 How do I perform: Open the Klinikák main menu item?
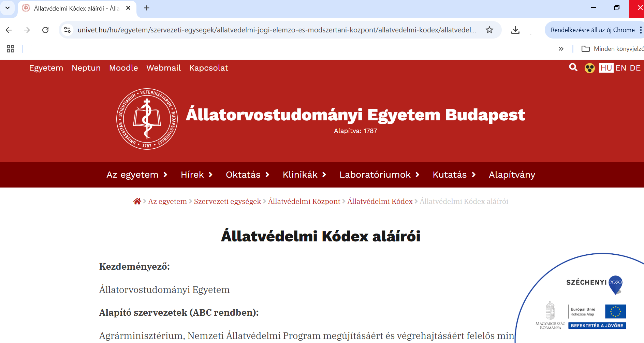pos(300,175)
